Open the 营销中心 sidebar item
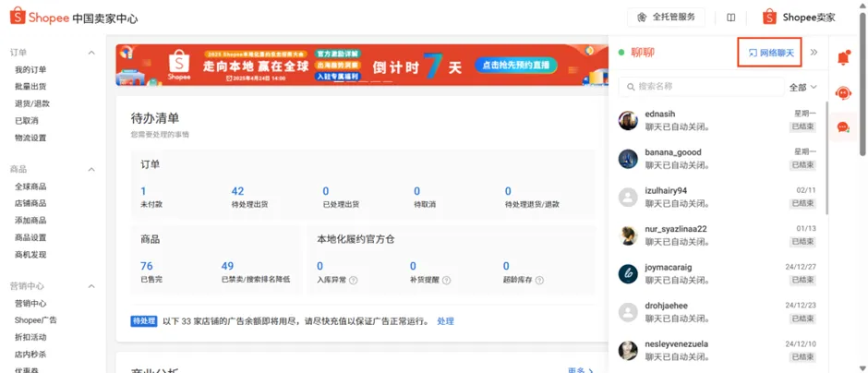The width and height of the screenshot is (868, 373). (30, 303)
